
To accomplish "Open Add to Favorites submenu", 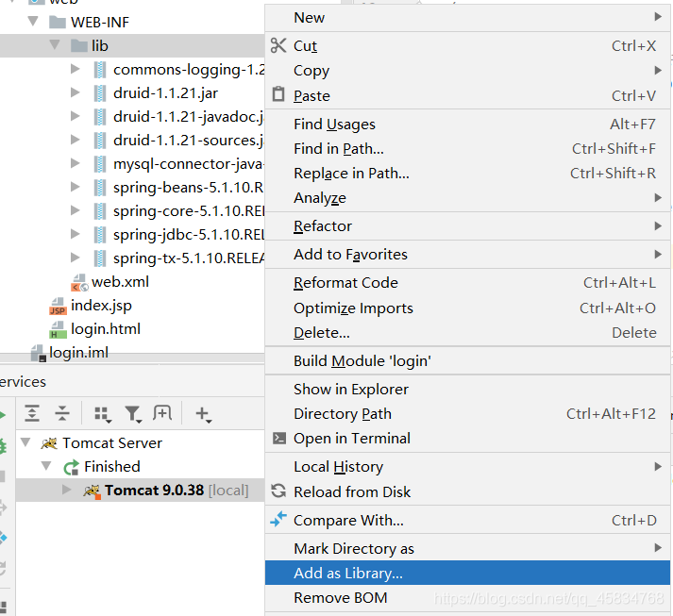I will click(467, 255).
